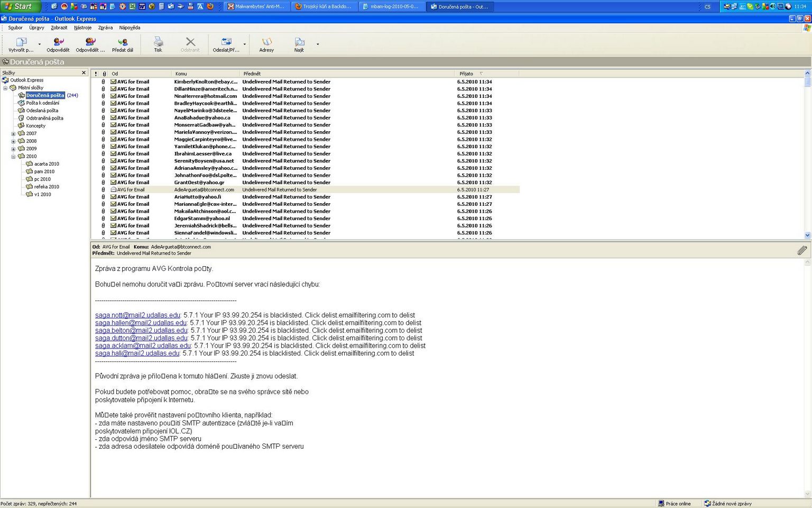Click the Odstranit delete X icon
Image resolution: width=812 pixels, height=508 pixels.
pyautogui.click(x=190, y=42)
